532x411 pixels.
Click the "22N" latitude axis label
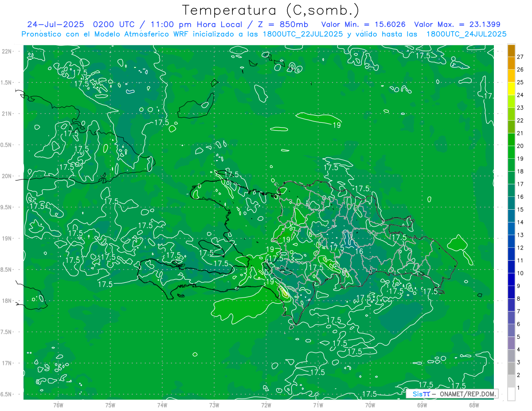click(x=7, y=51)
